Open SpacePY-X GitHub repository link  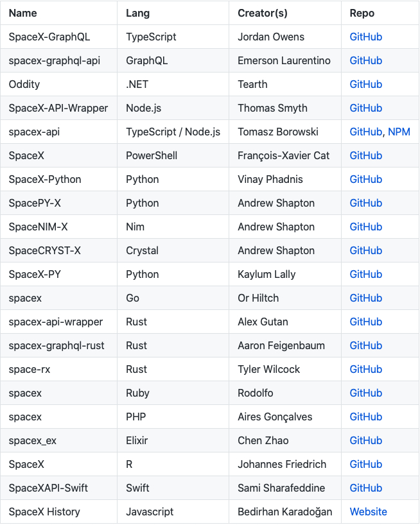point(366,203)
